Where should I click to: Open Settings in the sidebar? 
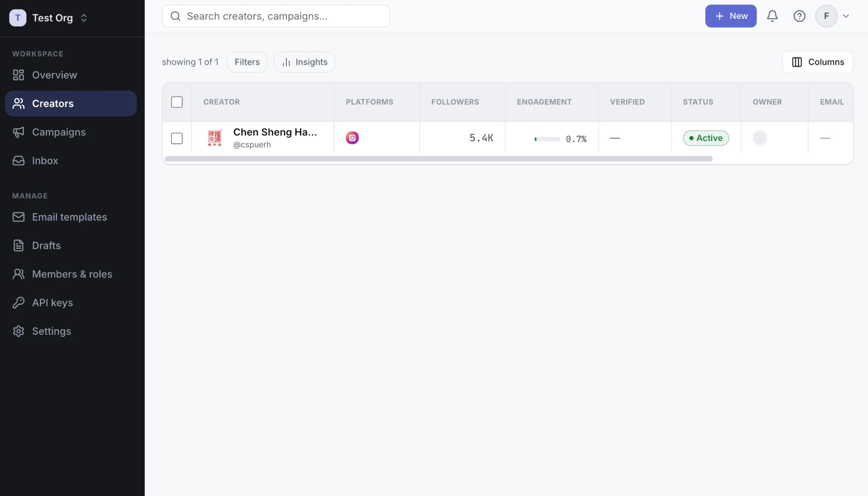pos(71,331)
